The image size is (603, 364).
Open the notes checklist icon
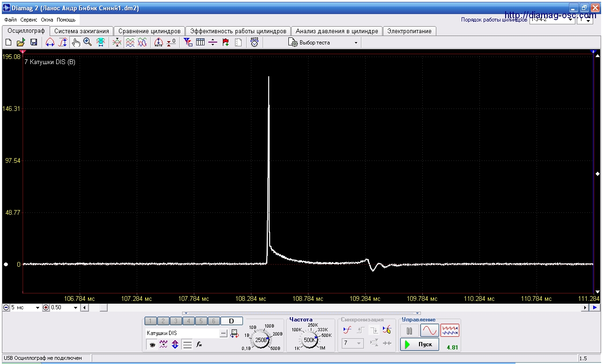click(x=238, y=43)
